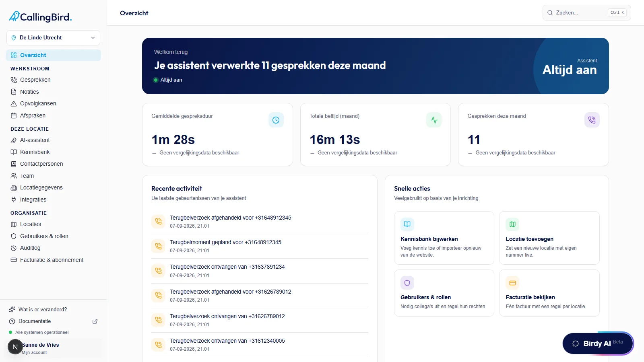Click the Integraties plug icon

[x=14, y=200]
